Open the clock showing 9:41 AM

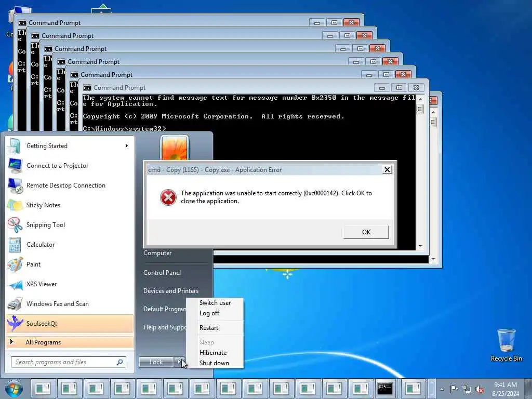(x=506, y=389)
